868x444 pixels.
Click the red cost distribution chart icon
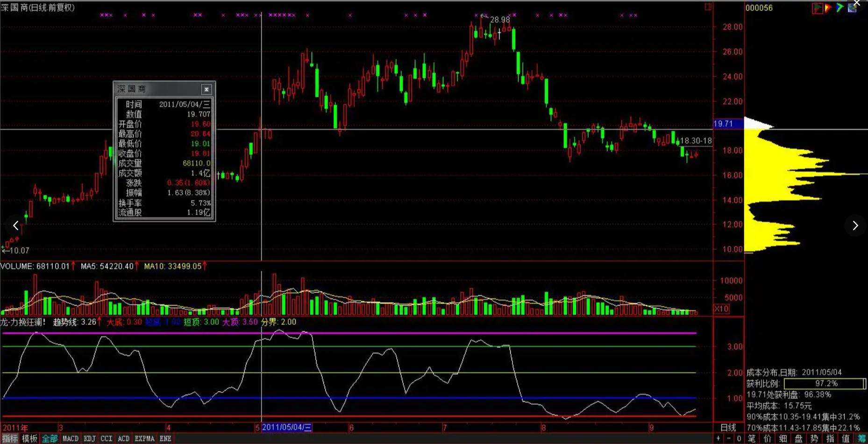click(817, 8)
